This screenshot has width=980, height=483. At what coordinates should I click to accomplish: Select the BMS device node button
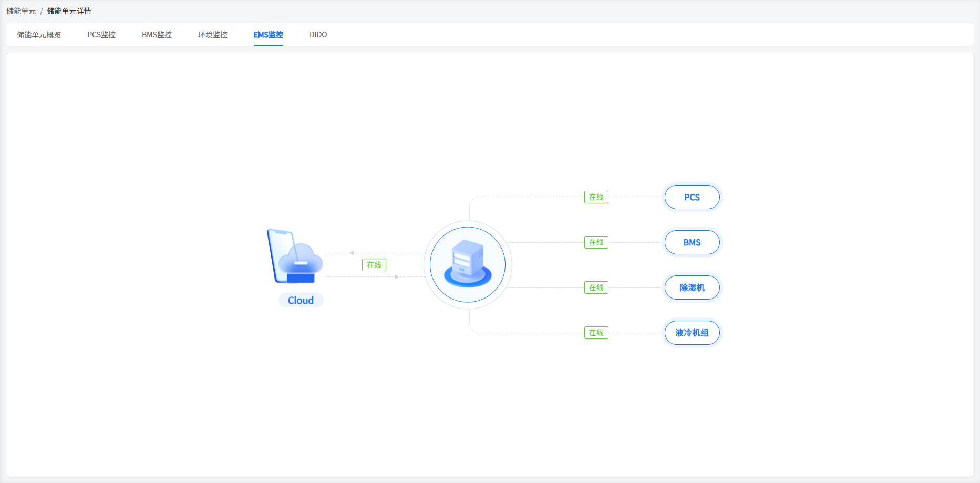click(692, 242)
